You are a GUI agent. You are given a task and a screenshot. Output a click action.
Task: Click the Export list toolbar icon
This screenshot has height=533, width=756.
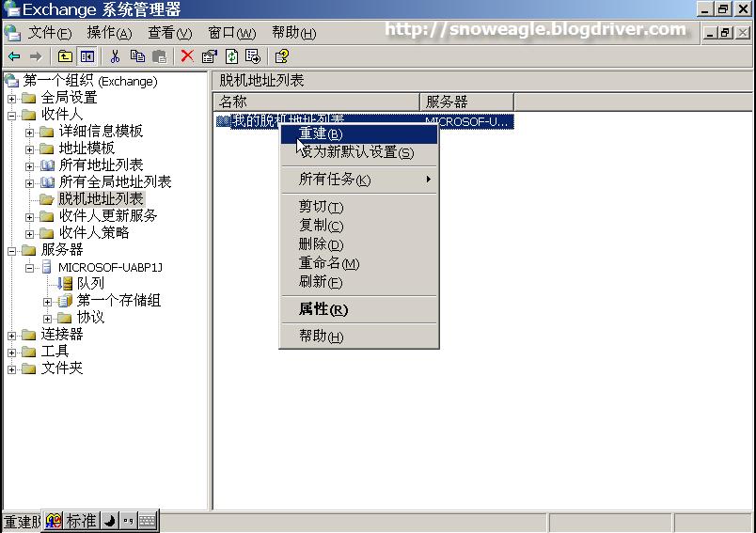253,56
